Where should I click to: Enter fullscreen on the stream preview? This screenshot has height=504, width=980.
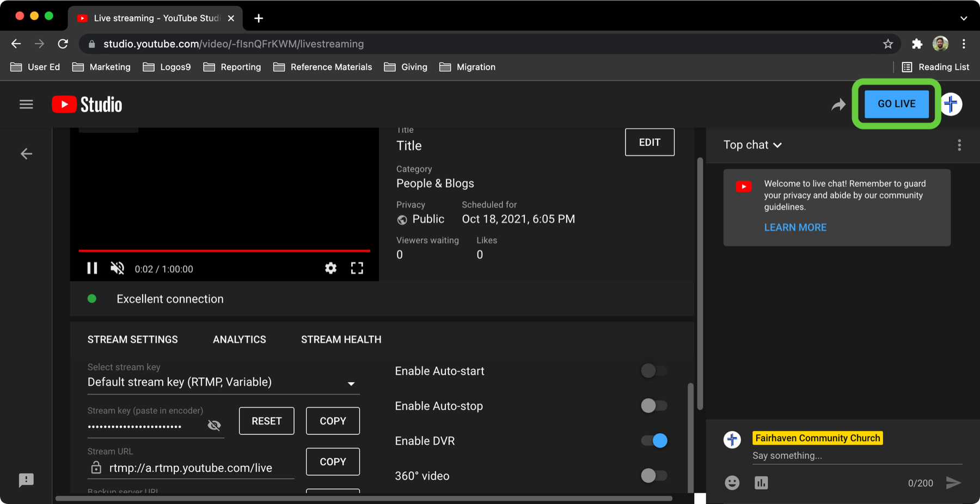357,268
